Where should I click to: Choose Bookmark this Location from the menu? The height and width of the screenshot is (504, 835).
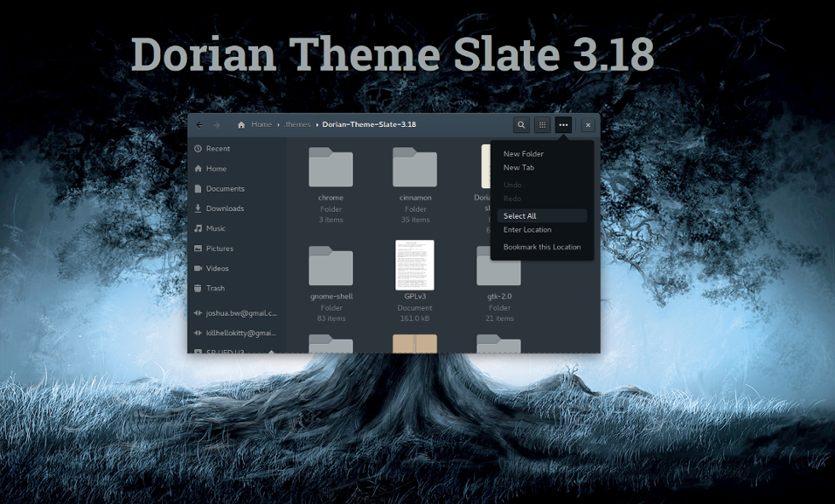[x=542, y=247]
